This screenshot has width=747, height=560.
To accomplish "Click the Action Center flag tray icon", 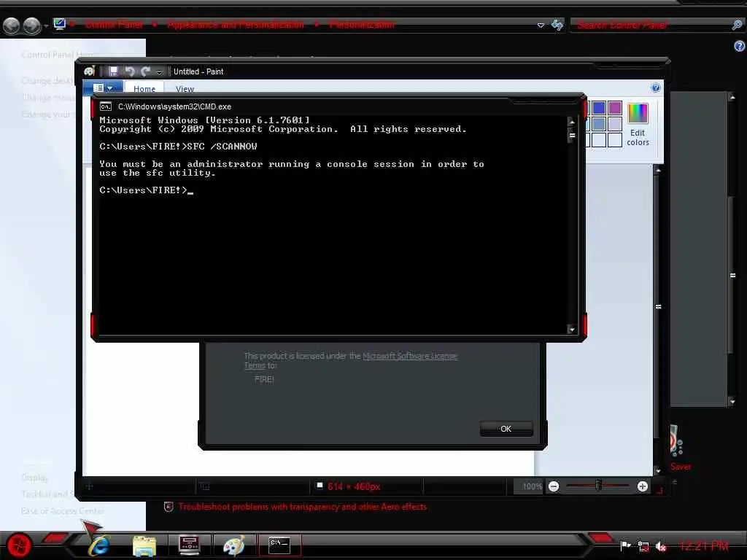I will coord(625,545).
